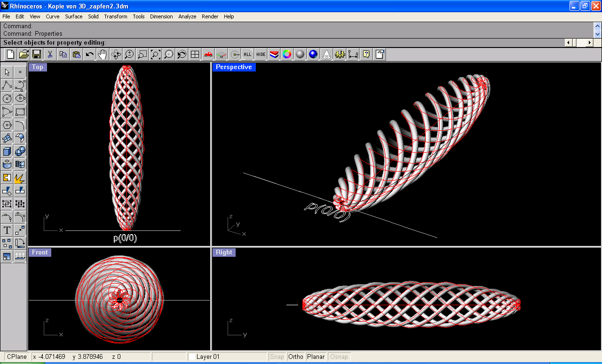Select the Polyline tool
Screen dimensions: 602x364
coord(7,85)
